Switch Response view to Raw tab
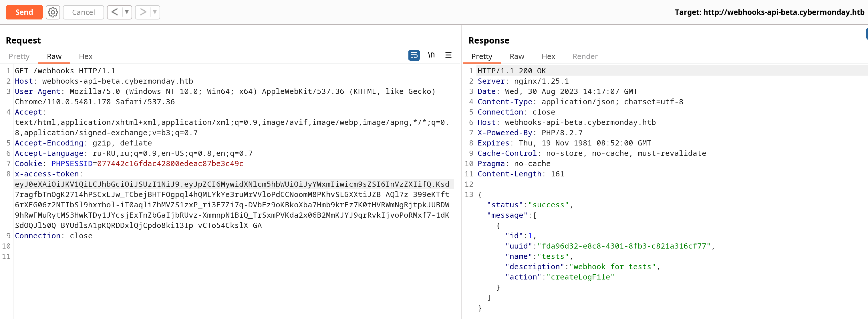The width and height of the screenshot is (868, 319). click(x=517, y=57)
